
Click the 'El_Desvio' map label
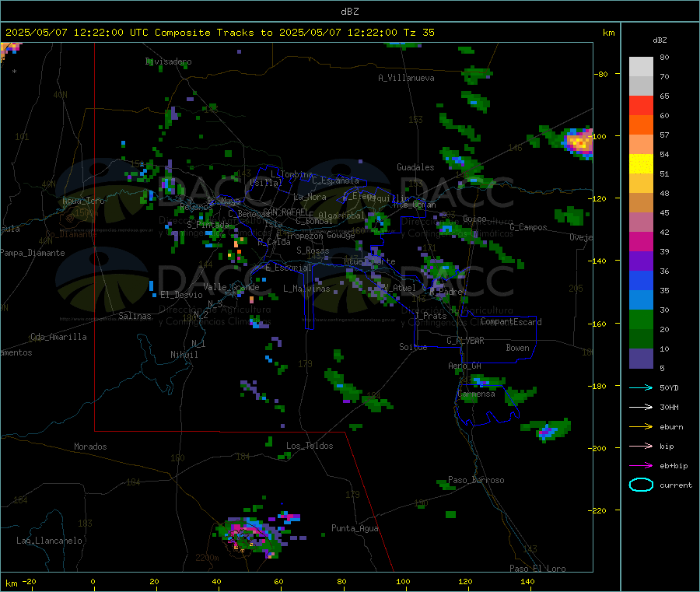click(x=181, y=295)
